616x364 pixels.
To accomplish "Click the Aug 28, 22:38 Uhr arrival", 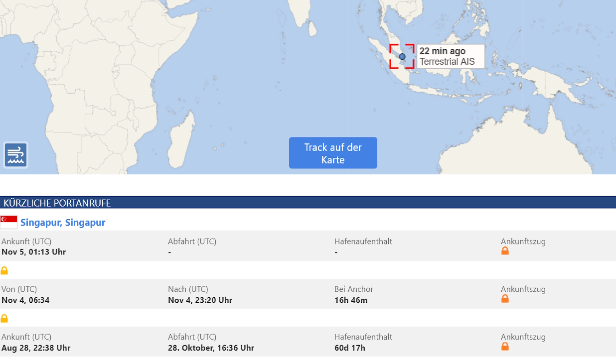I will pos(36,348).
